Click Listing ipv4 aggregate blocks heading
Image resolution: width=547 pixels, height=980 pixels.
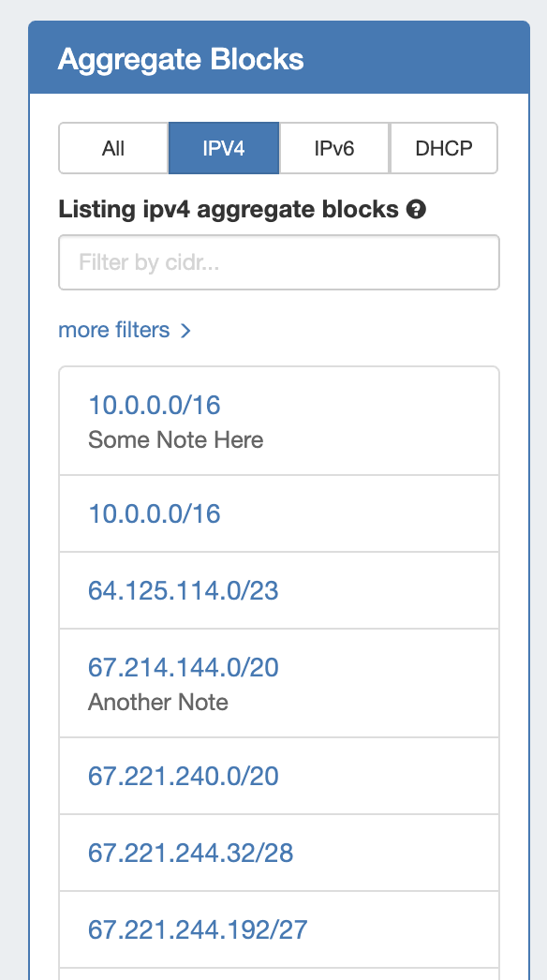pyautogui.click(x=229, y=209)
